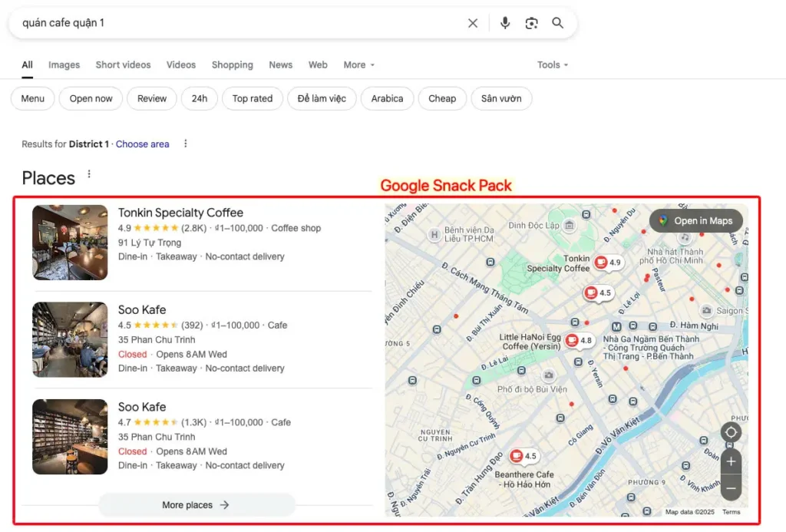
Task: Go to the Shopping tab
Action: pos(232,64)
